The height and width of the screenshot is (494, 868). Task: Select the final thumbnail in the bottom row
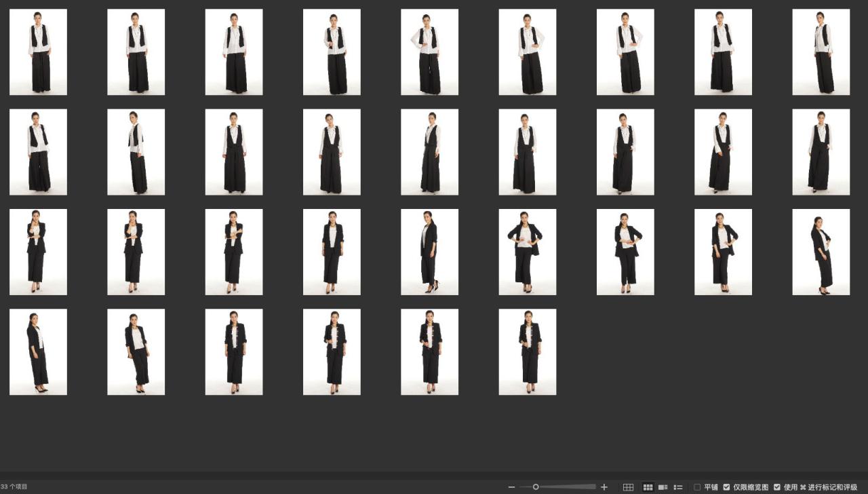pyautogui.click(x=527, y=351)
